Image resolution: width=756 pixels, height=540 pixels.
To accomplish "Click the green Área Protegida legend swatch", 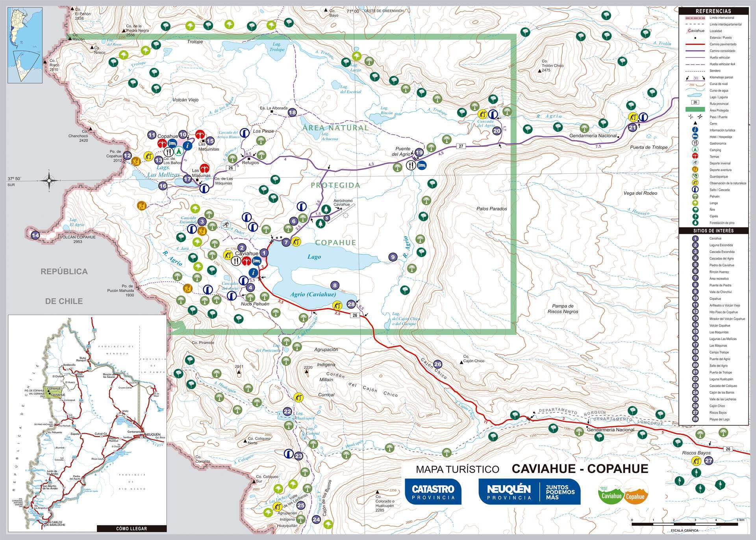I will [x=695, y=110].
